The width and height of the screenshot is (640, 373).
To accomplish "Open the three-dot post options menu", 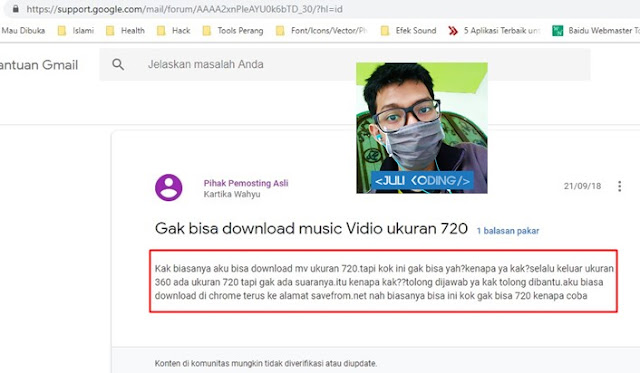I will tap(620, 186).
